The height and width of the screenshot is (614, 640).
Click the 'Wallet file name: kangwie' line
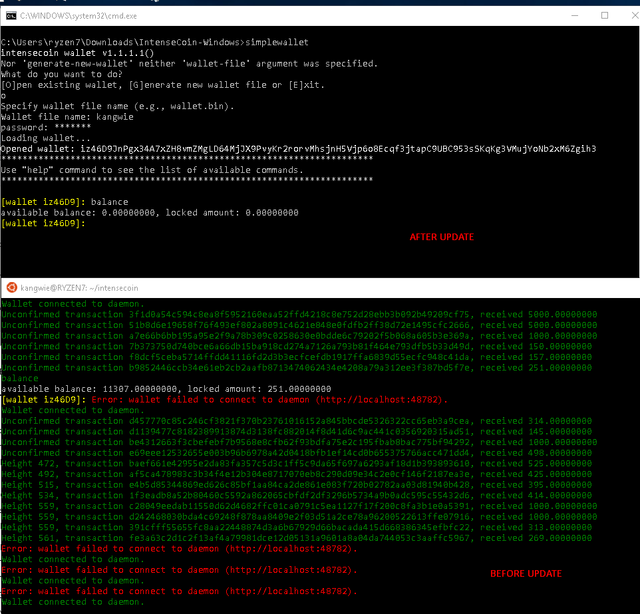tap(67, 117)
